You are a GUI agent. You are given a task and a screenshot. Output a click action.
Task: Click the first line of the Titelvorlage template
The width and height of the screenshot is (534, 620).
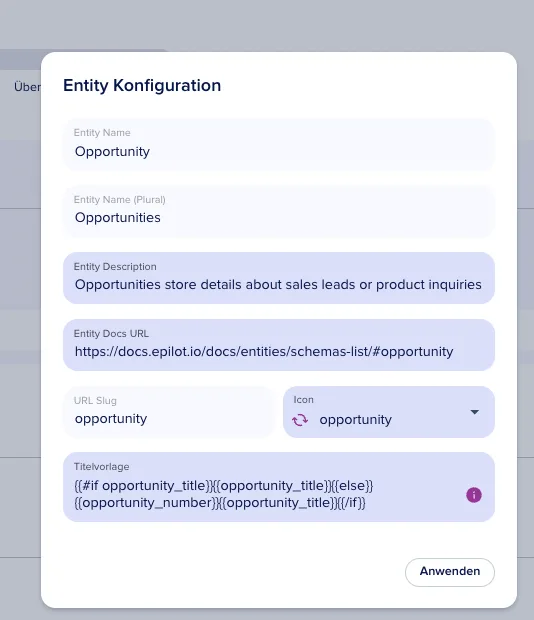224,486
